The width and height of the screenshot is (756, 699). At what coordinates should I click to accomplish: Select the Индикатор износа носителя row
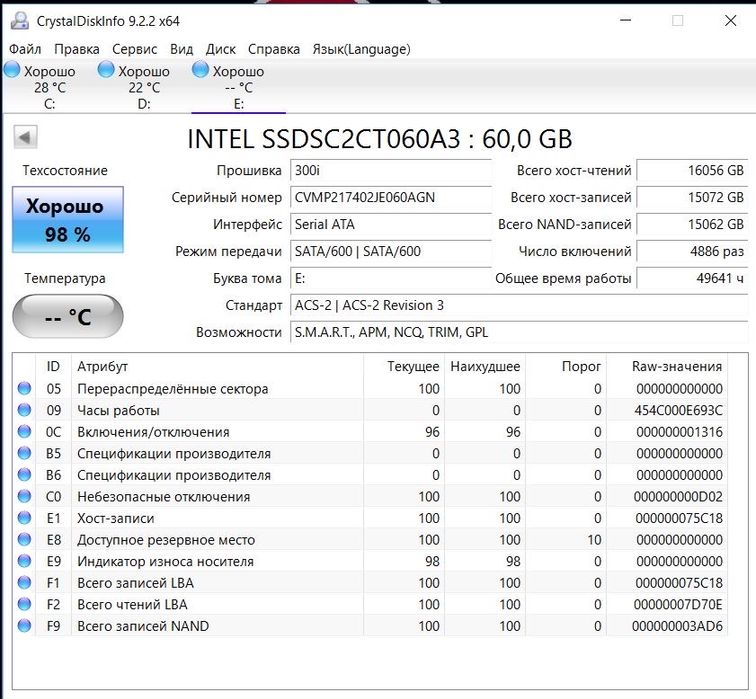coord(370,562)
